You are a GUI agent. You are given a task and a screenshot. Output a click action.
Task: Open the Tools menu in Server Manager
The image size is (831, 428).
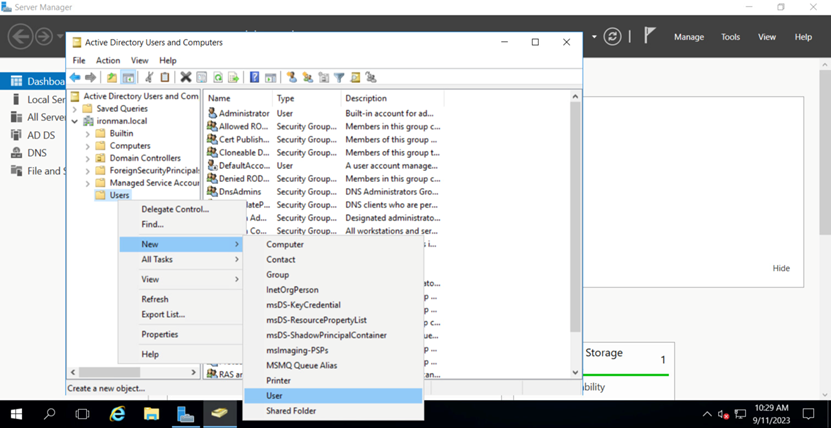point(730,37)
